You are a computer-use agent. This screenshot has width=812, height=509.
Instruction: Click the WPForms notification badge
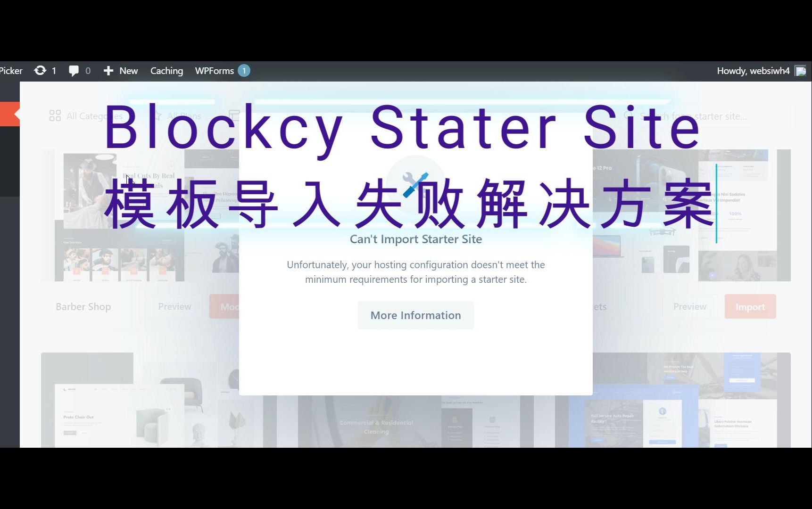coord(244,71)
